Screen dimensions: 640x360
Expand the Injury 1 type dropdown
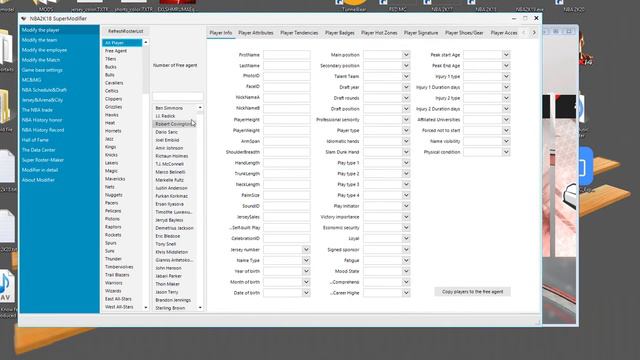[506, 76]
